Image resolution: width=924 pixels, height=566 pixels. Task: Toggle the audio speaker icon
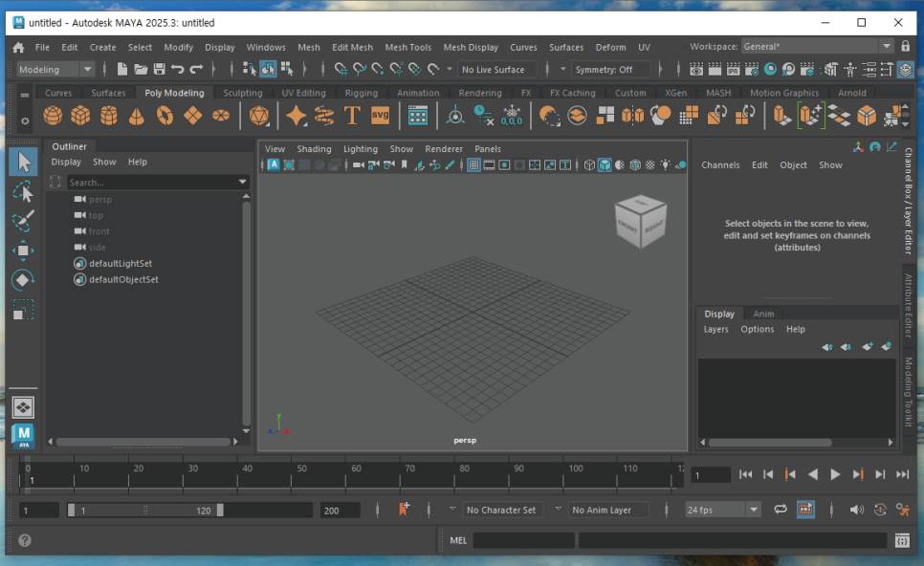pos(856,510)
